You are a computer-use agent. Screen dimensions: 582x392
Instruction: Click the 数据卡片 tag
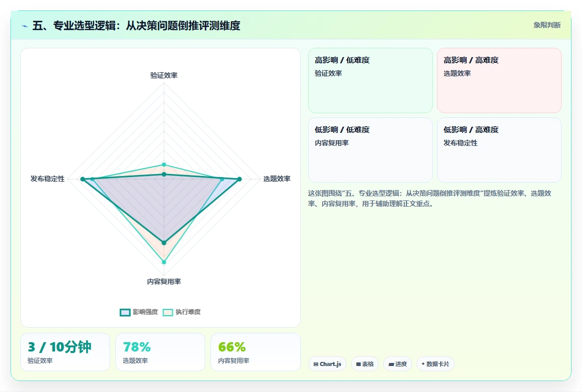pos(435,364)
